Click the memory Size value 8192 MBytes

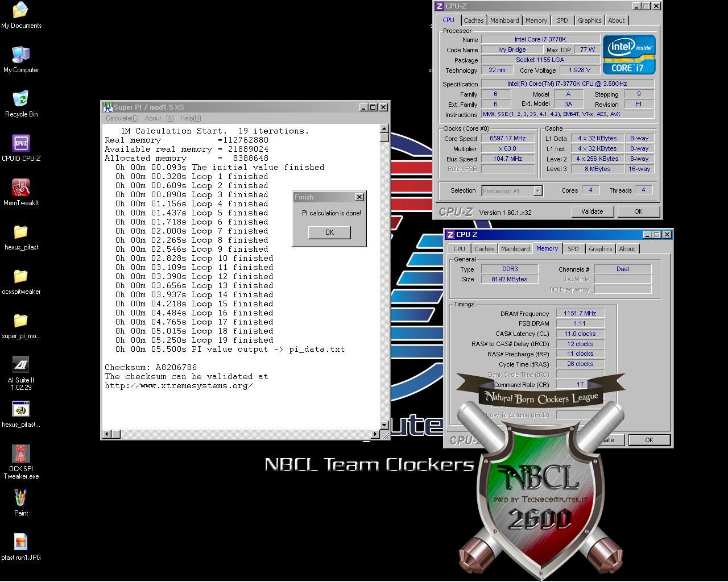(509, 279)
